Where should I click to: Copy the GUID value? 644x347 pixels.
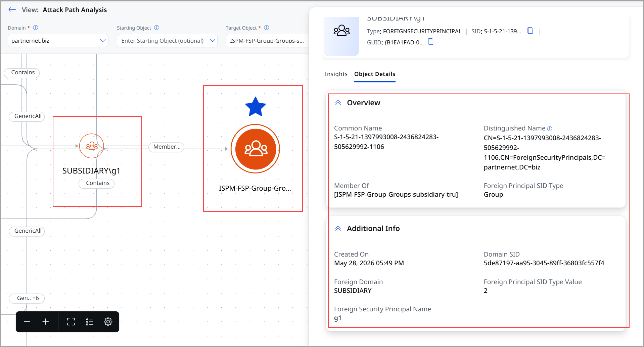click(x=431, y=42)
